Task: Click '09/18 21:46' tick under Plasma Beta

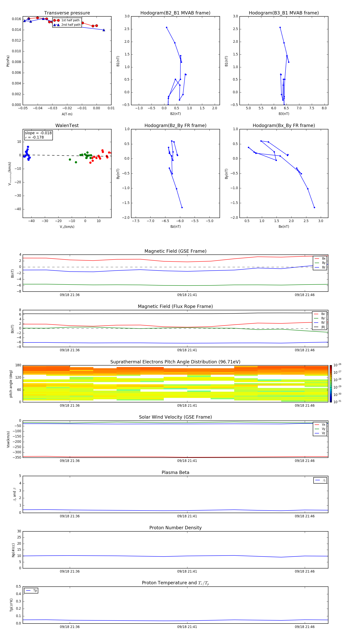Action: pyautogui.click(x=305, y=516)
